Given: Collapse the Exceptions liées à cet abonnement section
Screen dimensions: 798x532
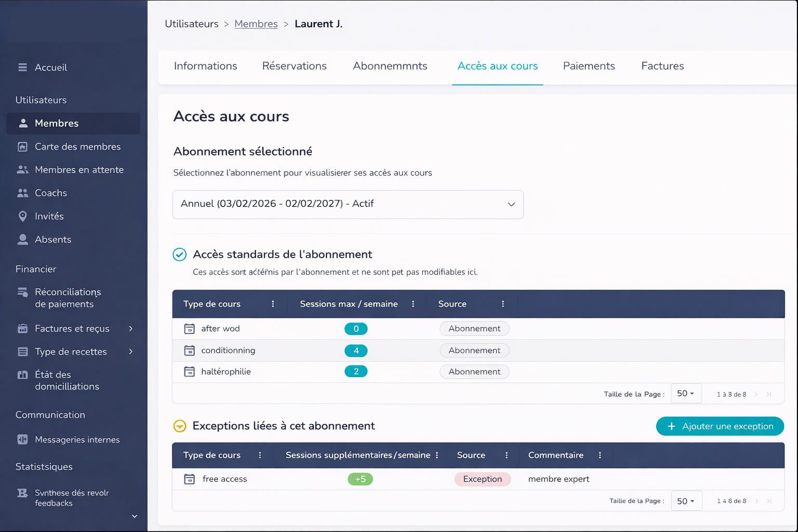Looking at the screenshot, I should pyautogui.click(x=179, y=426).
